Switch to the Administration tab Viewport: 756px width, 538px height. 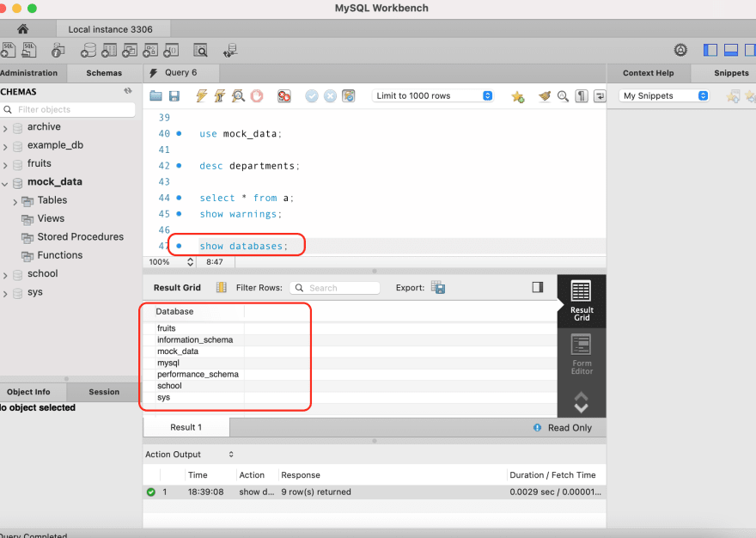click(x=28, y=73)
